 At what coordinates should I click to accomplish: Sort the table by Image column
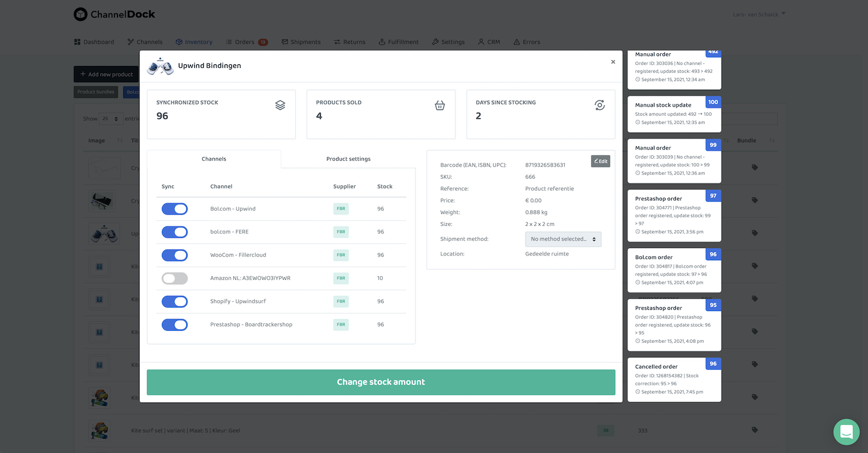tap(105, 141)
